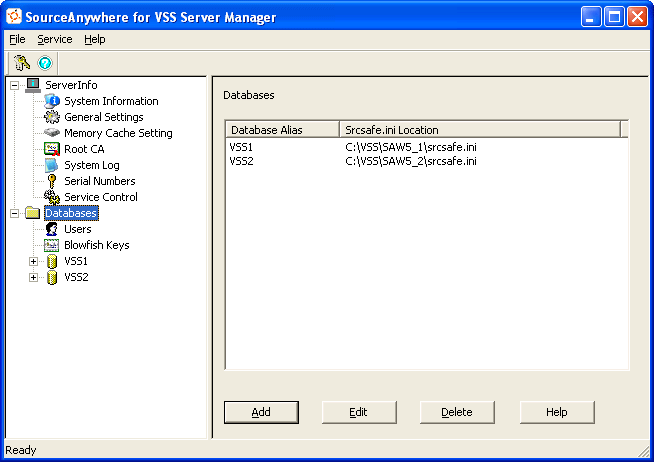
Task: Expand the VSS1 database node
Action: [33, 261]
